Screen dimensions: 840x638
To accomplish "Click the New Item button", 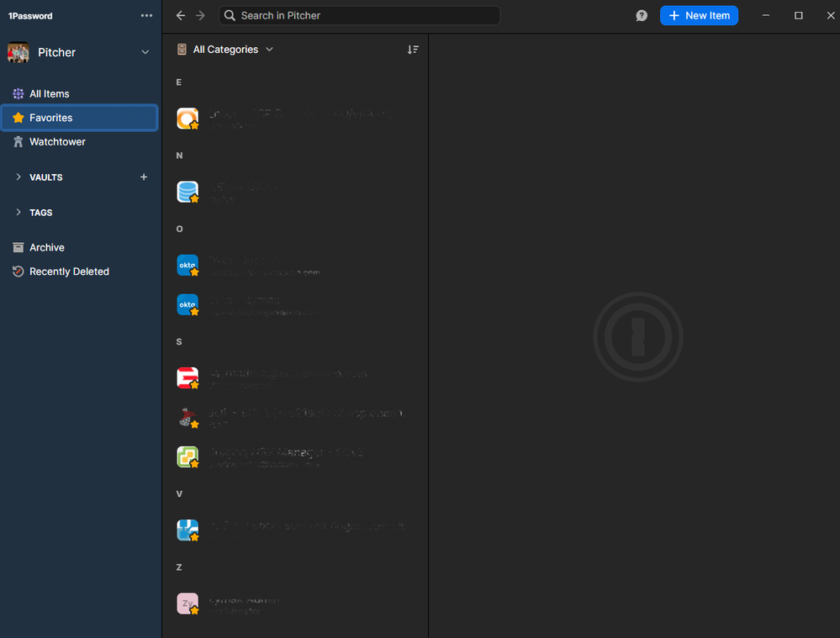I will pyautogui.click(x=699, y=15).
